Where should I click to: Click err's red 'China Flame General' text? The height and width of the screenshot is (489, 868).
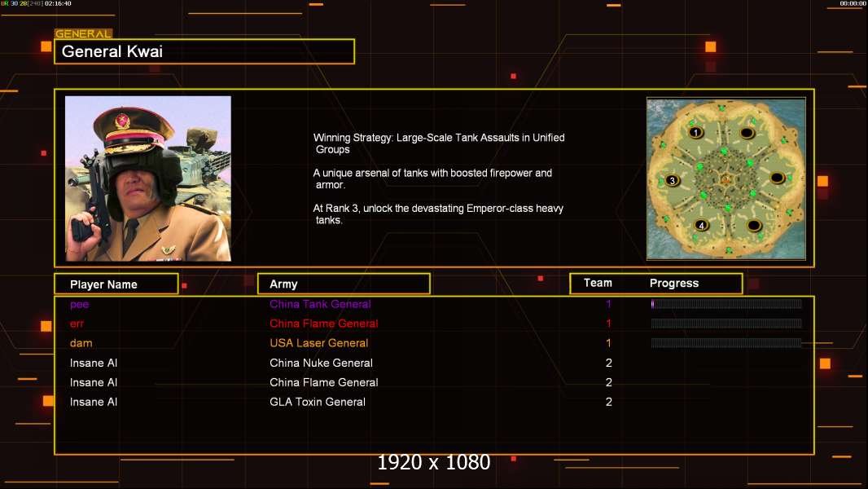point(324,324)
